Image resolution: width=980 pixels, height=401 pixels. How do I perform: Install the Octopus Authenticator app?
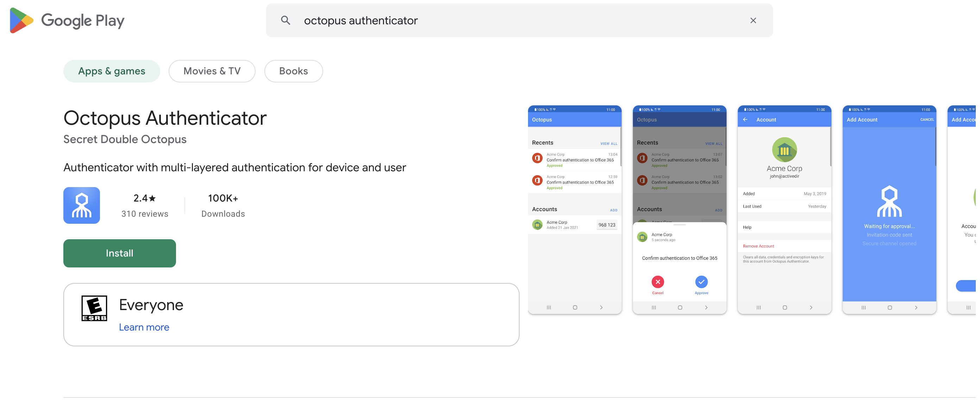click(119, 253)
